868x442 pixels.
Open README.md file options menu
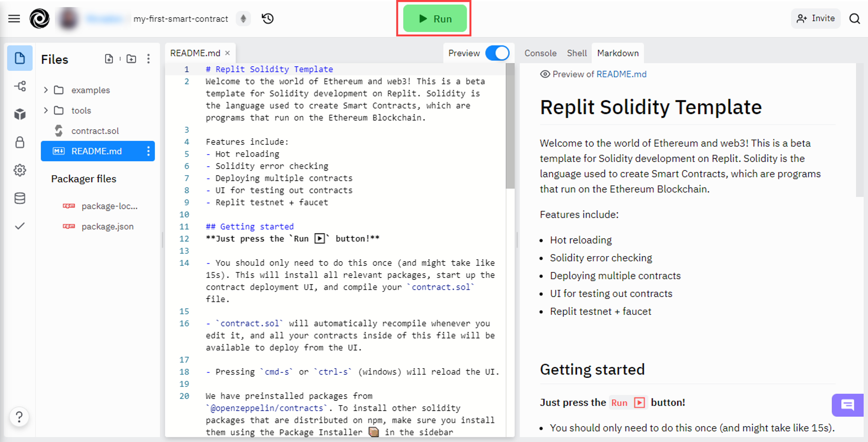[148, 151]
